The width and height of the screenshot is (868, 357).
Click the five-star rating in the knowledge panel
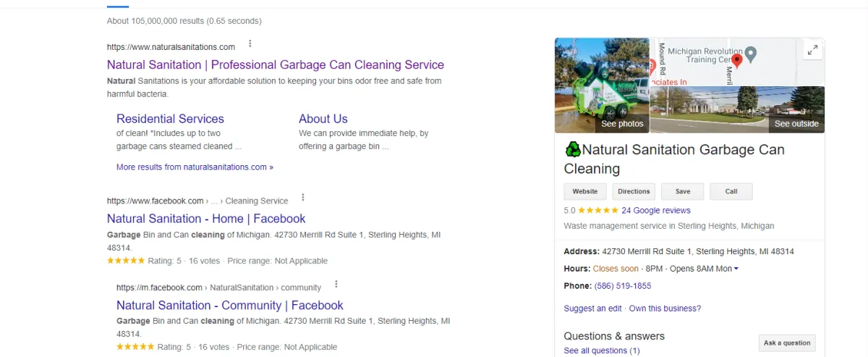[598, 211]
